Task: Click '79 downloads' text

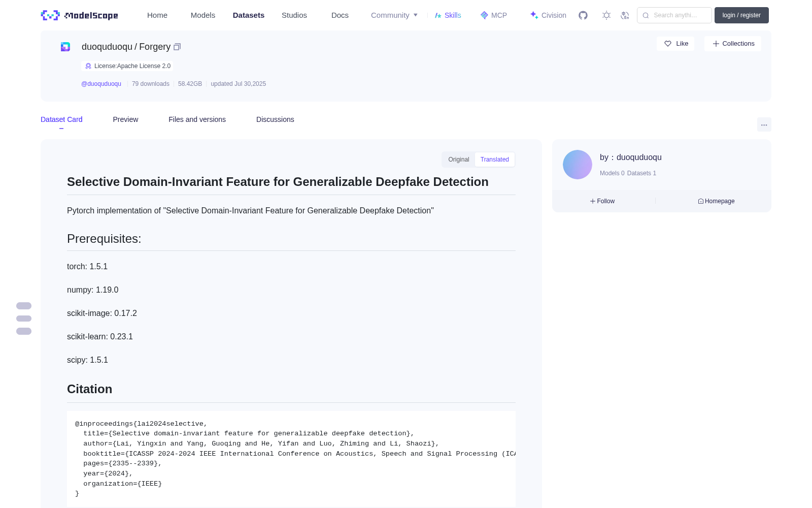Action: (x=151, y=84)
